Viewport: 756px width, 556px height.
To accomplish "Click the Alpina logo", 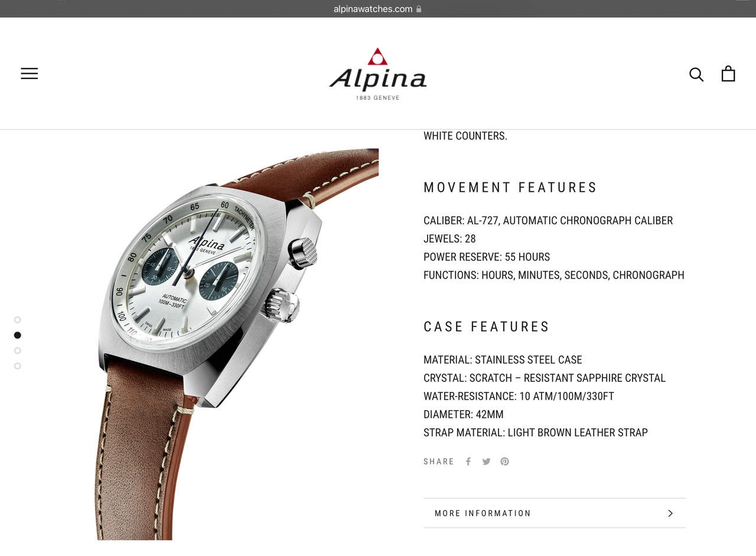I will tap(378, 74).
